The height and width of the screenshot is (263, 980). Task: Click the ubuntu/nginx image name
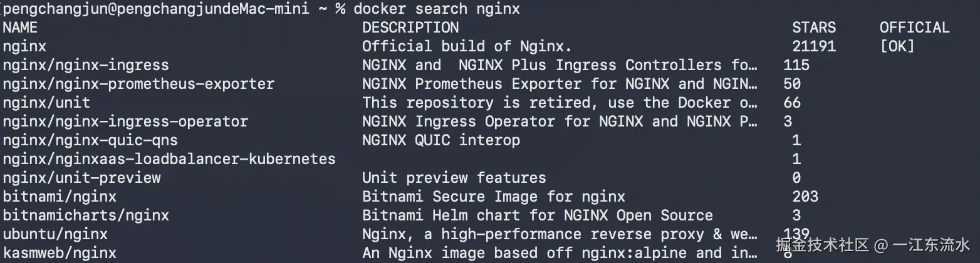[x=55, y=234]
